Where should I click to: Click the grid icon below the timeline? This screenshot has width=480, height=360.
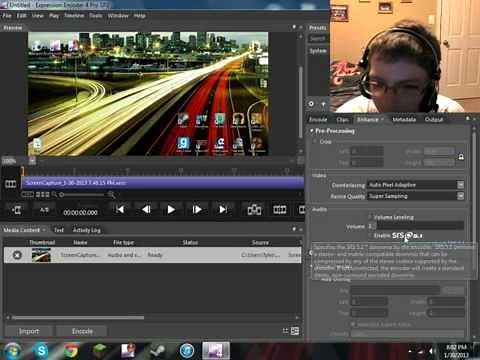(43, 194)
